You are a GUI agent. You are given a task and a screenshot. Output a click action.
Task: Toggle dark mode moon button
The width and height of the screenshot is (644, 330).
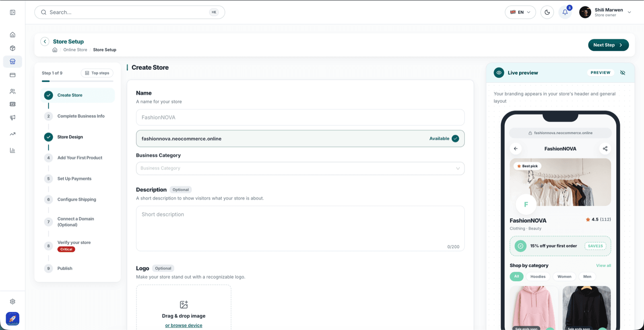(x=547, y=12)
